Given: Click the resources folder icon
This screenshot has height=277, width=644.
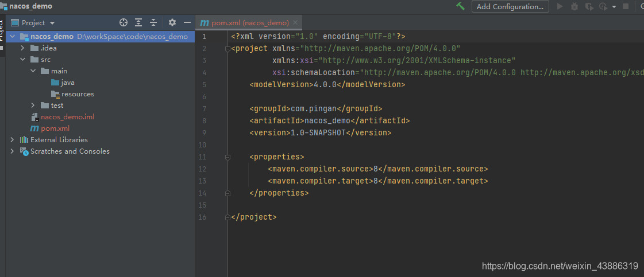Looking at the screenshot, I should click(56, 94).
